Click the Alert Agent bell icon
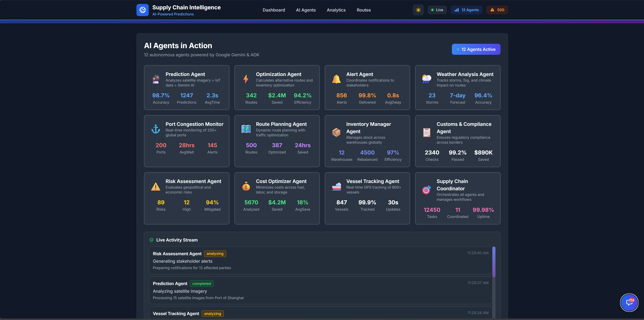Viewport: 644px width, 320px height. [x=336, y=79]
